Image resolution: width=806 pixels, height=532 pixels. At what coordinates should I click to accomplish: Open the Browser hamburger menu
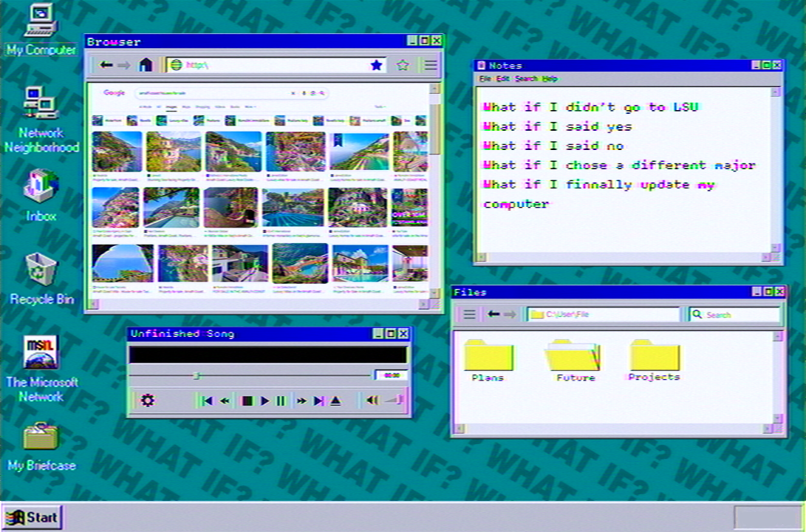[x=430, y=65]
